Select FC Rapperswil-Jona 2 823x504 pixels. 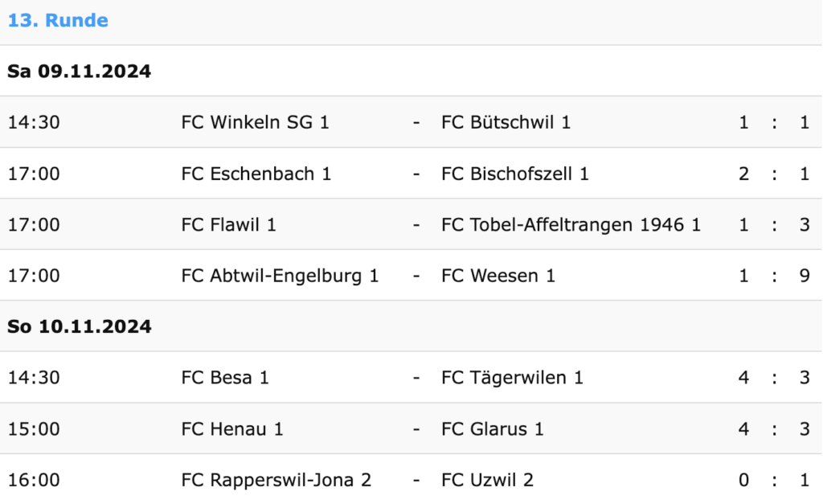coord(276,480)
